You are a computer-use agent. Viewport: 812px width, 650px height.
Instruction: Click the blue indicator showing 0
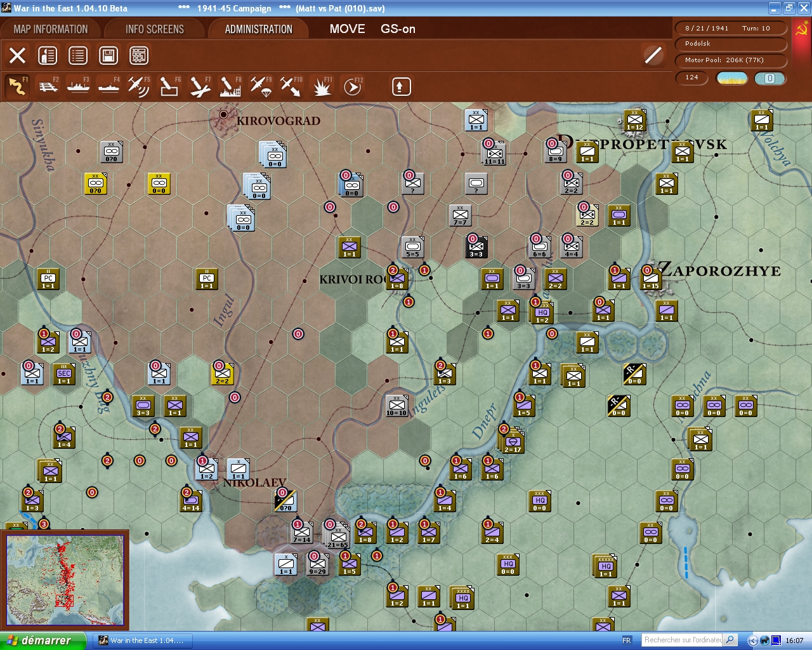[769, 78]
